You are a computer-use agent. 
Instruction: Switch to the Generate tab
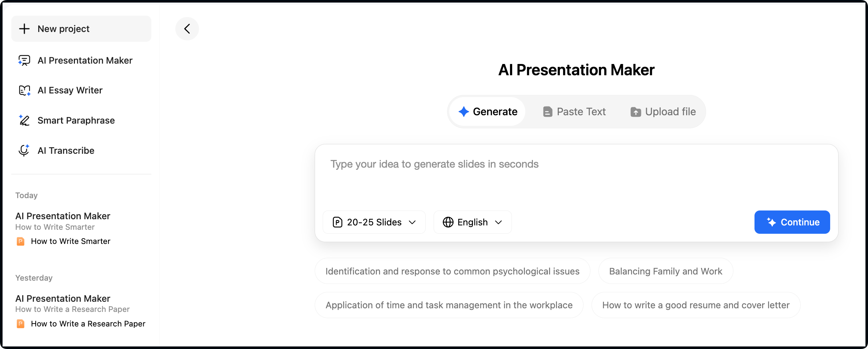tap(487, 112)
